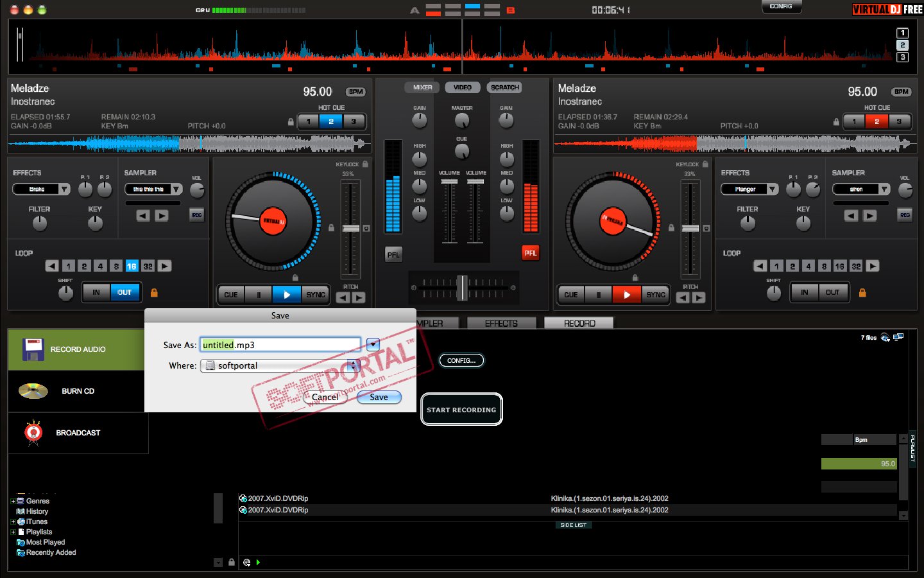Open the EFFECTS browser tab
This screenshot has width=924, height=578.
click(501, 323)
